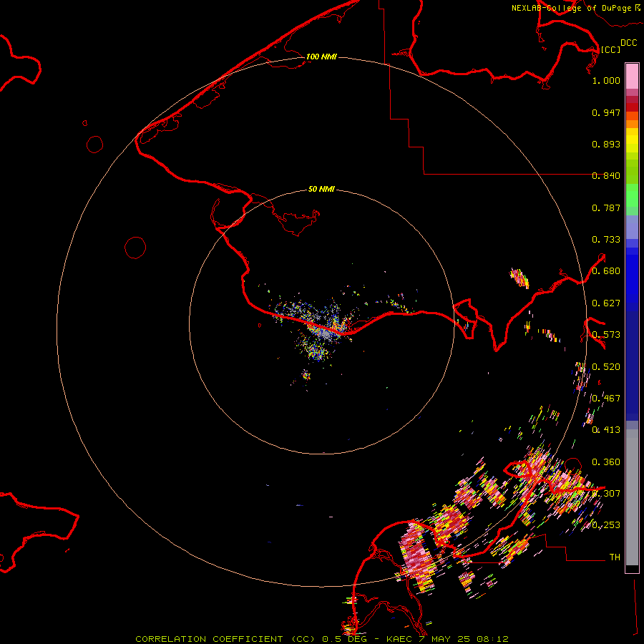Click the 0.787 scale value
Viewport: 644px width, 644px height.
click(x=606, y=208)
